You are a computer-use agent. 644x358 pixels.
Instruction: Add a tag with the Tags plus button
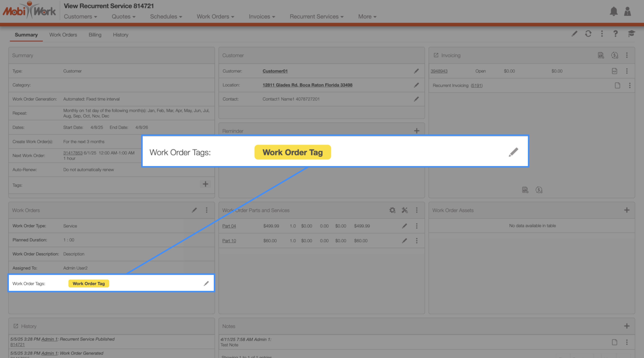[x=205, y=184]
